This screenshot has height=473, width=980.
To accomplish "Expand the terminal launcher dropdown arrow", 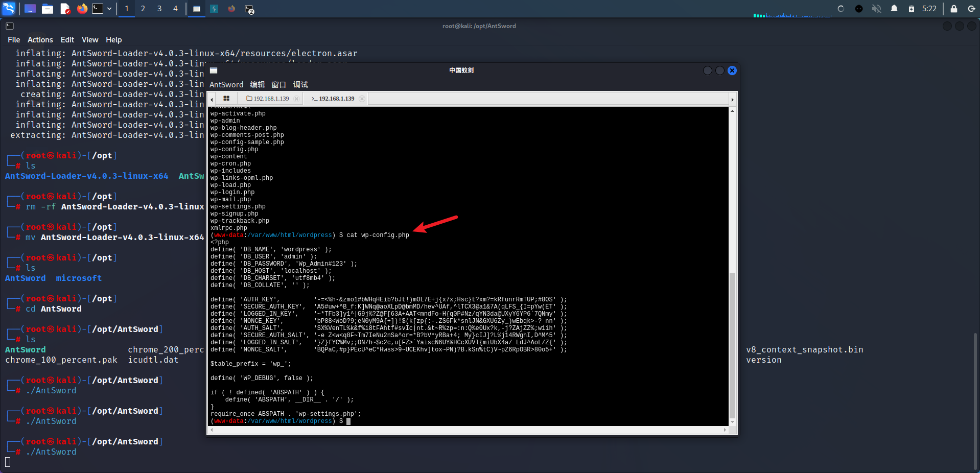I will click(109, 9).
